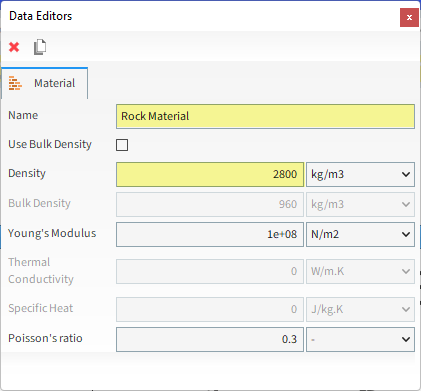Click the red delete X icon

tap(14, 47)
